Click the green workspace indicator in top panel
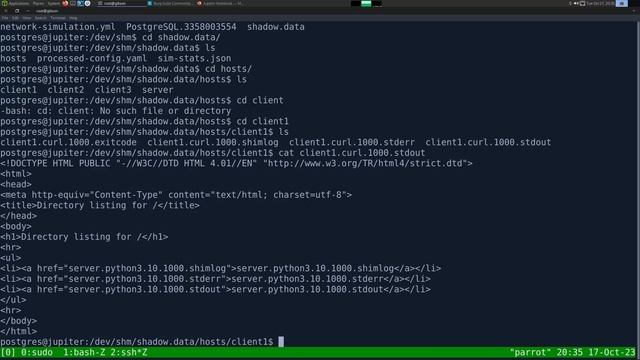Viewport: 640px width, 360px height. (366, 3)
